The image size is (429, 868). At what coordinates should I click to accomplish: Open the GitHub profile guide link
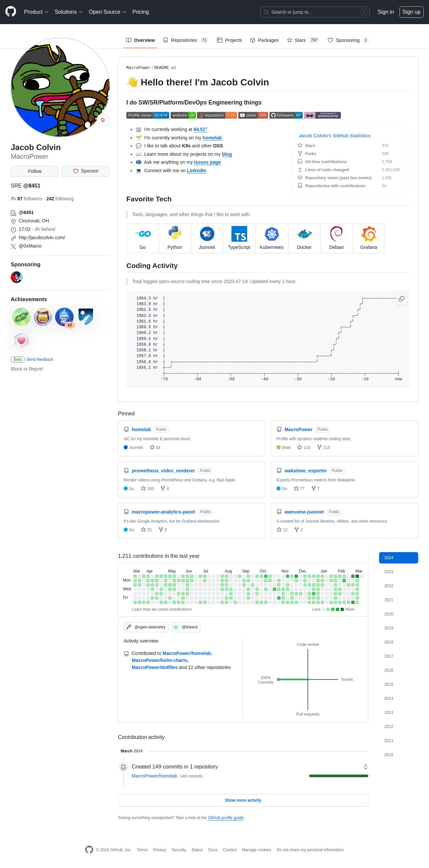coord(226,818)
